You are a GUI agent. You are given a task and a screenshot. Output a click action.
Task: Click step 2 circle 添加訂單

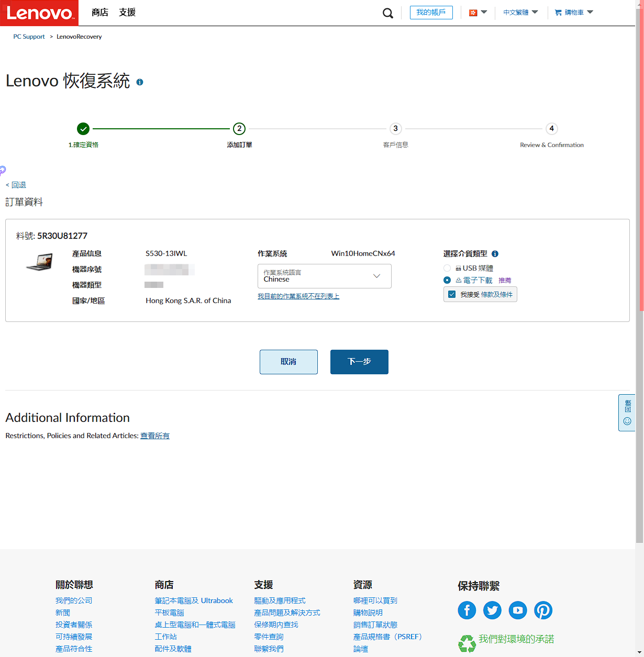(x=239, y=129)
